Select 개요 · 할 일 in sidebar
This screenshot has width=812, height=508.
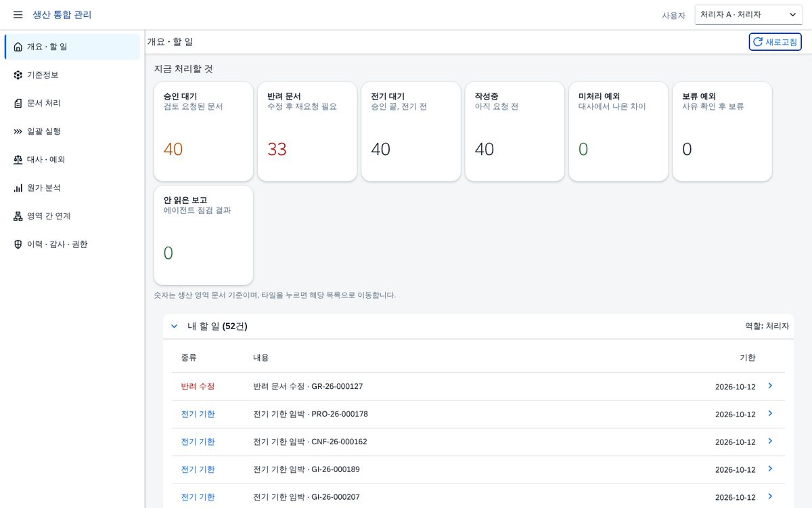pos(72,47)
